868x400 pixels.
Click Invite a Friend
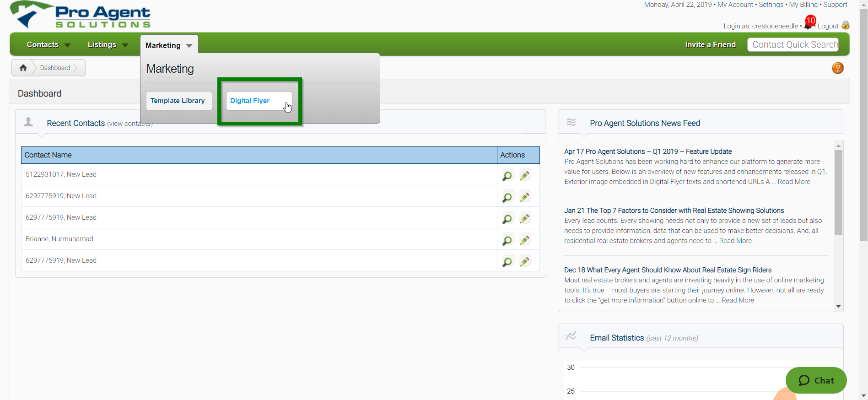[710, 44]
